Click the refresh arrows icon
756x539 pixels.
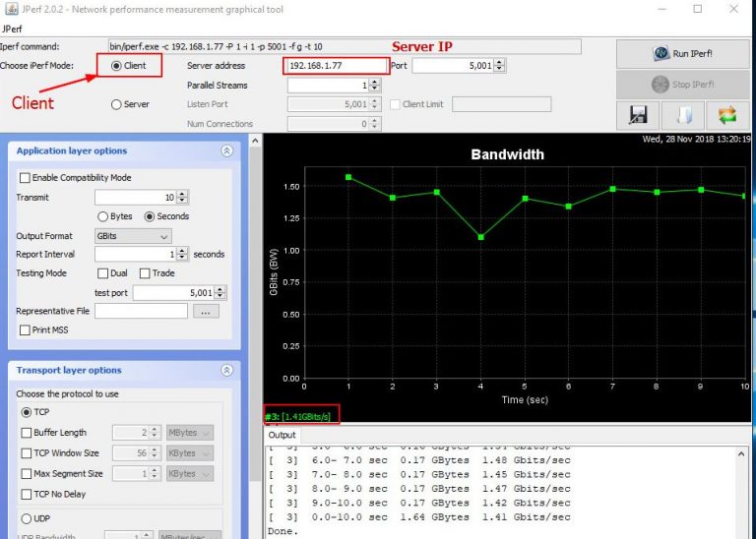click(727, 116)
